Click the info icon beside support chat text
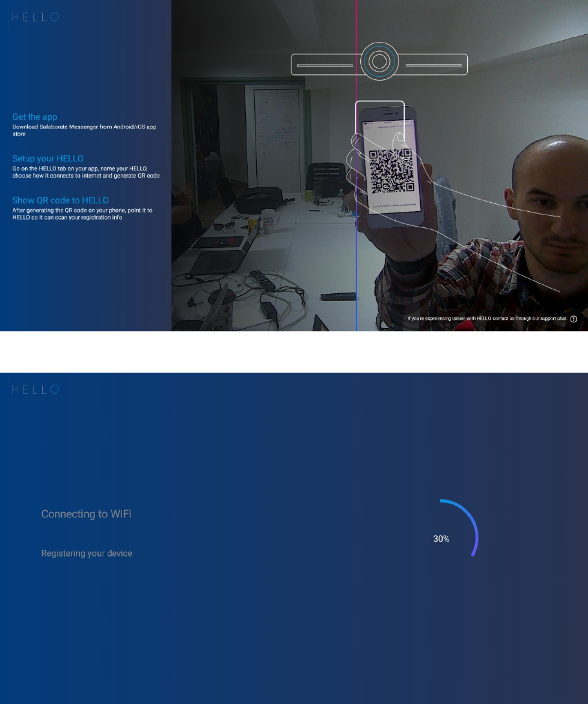Image resolution: width=588 pixels, height=704 pixels. 573,319
